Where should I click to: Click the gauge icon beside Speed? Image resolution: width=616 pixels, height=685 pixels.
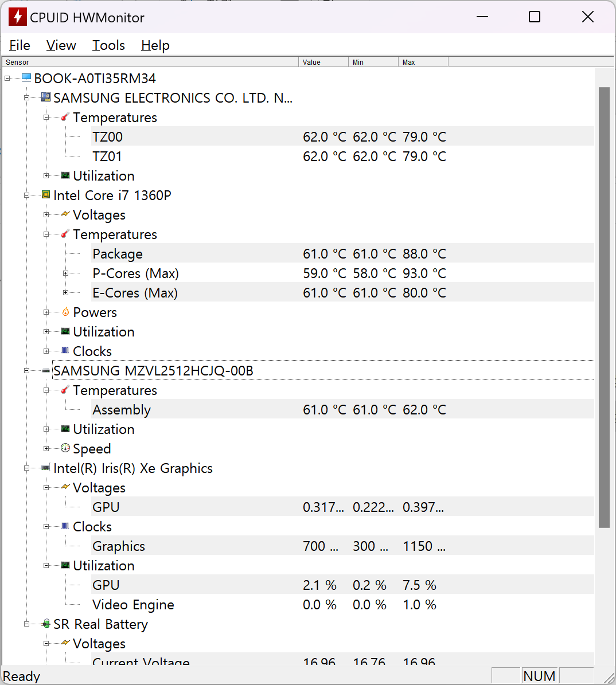tap(65, 448)
